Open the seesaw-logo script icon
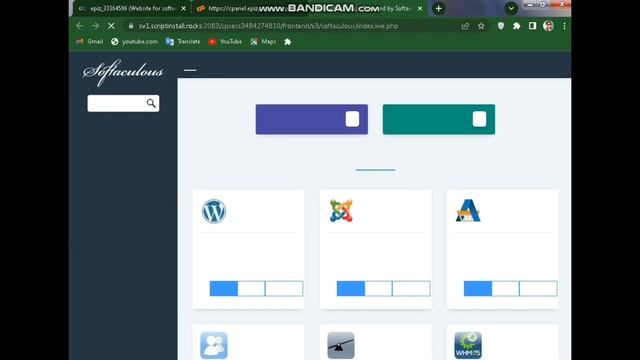Image resolution: width=640 pixels, height=360 pixels. tap(341, 345)
